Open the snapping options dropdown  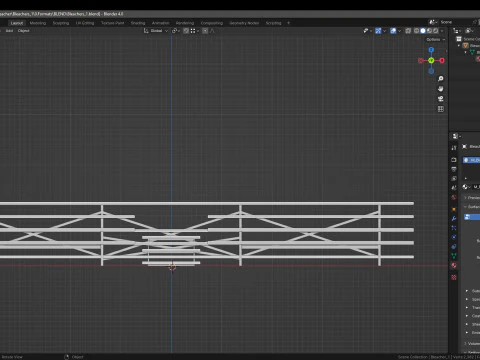point(194,31)
